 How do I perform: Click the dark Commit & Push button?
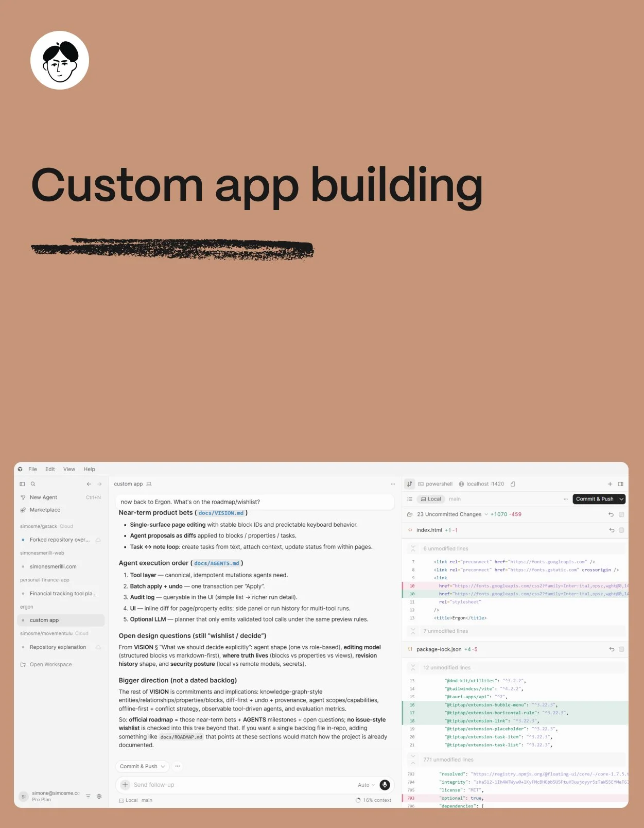coord(595,499)
